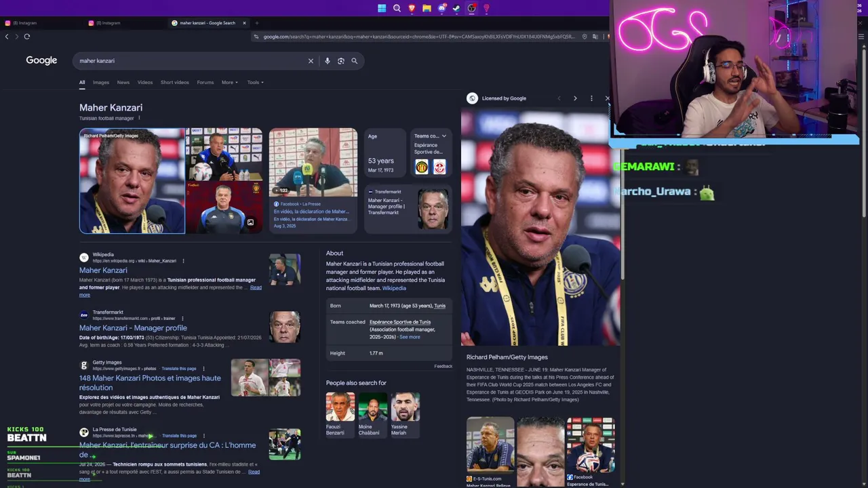Click the browser forward arrow
The height and width of the screenshot is (488, 868).
click(16, 37)
